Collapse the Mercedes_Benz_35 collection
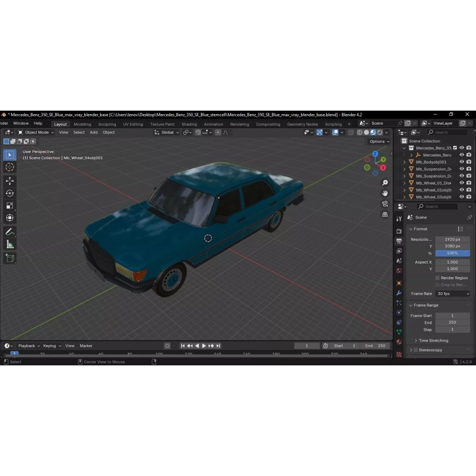 tap(404, 148)
